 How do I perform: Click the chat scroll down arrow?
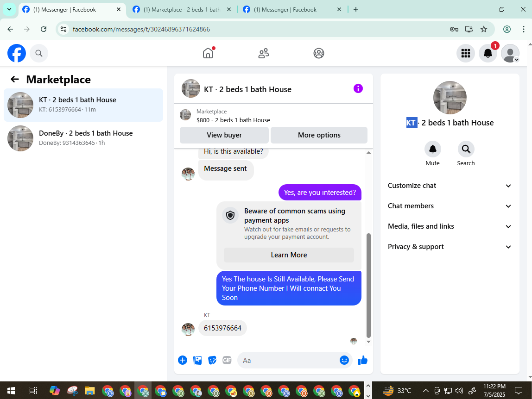(368, 342)
